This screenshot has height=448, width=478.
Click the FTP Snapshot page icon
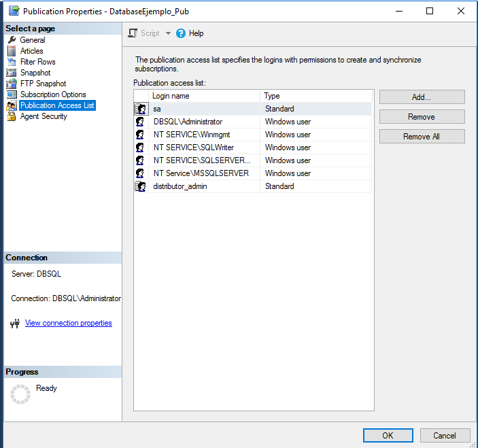(12, 84)
